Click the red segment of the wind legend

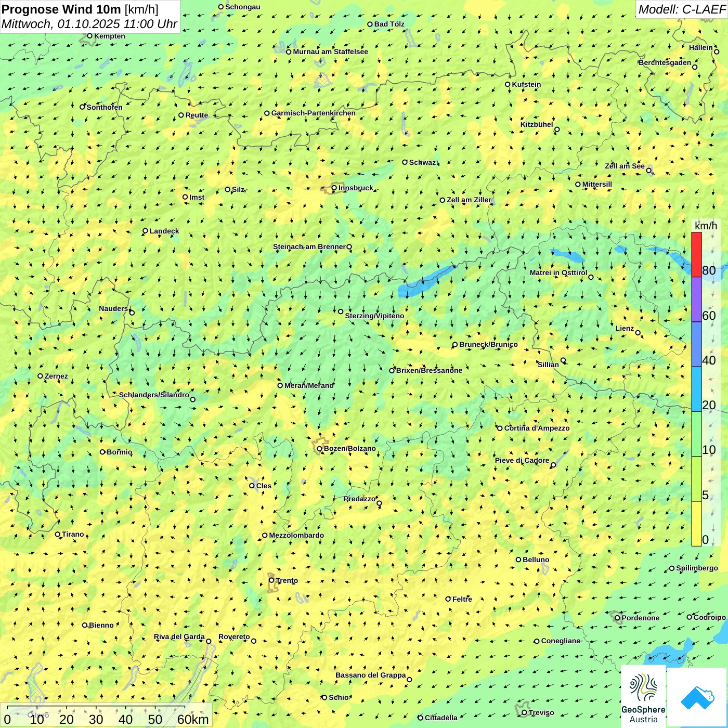click(696, 254)
